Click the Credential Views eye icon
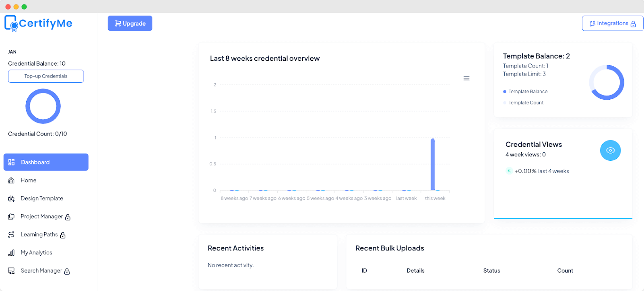Viewport: 644px width, 291px height. pos(610,150)
